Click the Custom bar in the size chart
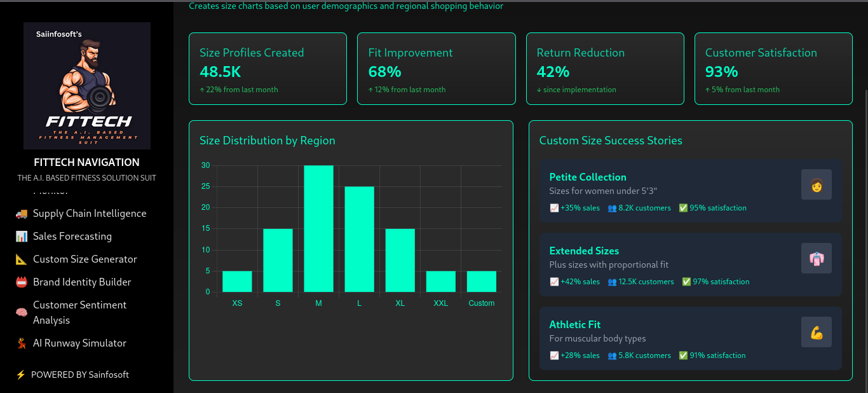This screenshot has height=393, width=868. 481,282
